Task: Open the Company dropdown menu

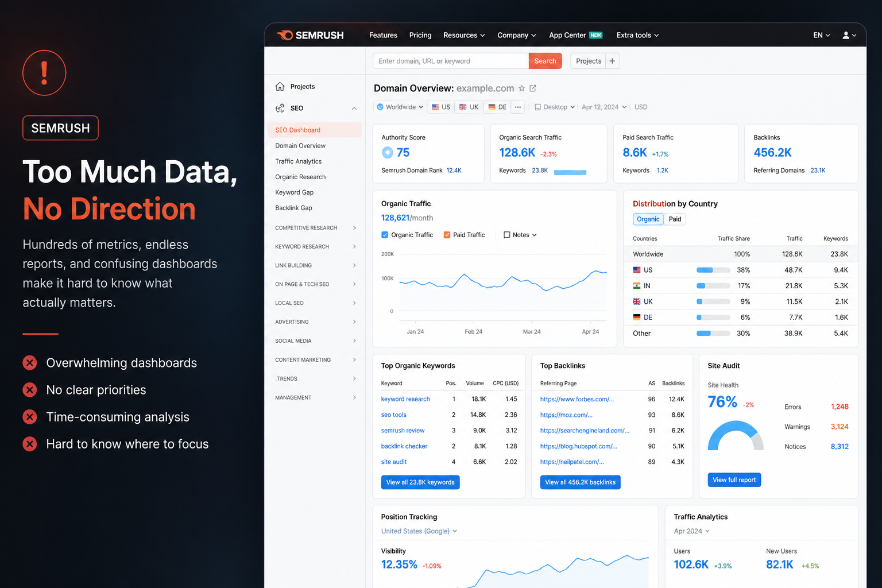Action: pyautogui.click(x=517, y=35)
